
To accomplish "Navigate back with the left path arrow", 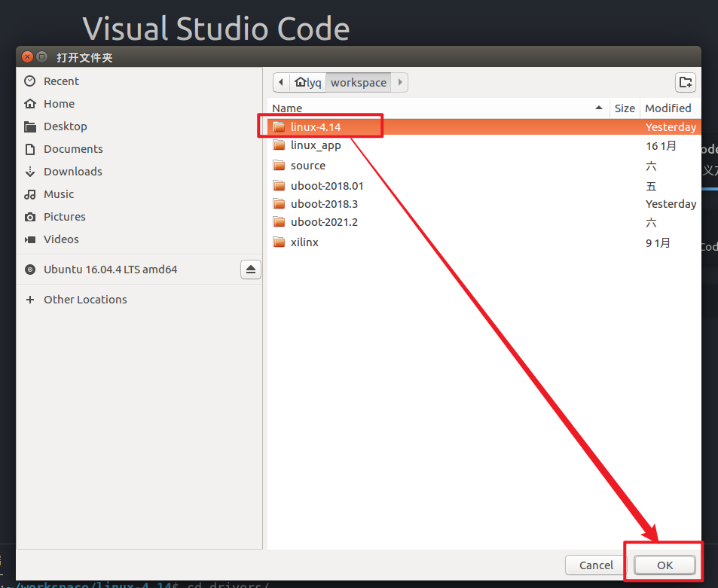I will [x=281, y=82].
